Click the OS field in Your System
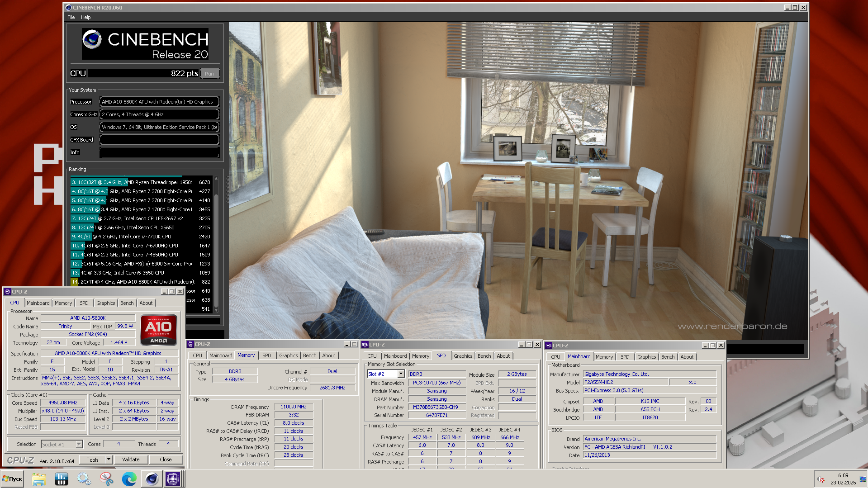Viewport: 868px width, 488px height. pos(159,127)
